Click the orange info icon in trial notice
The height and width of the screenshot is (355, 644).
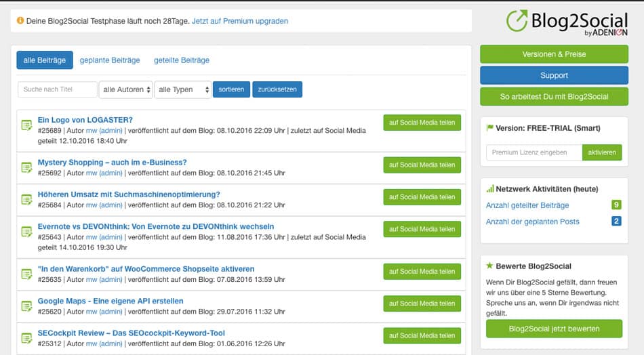tap(20, 20)
